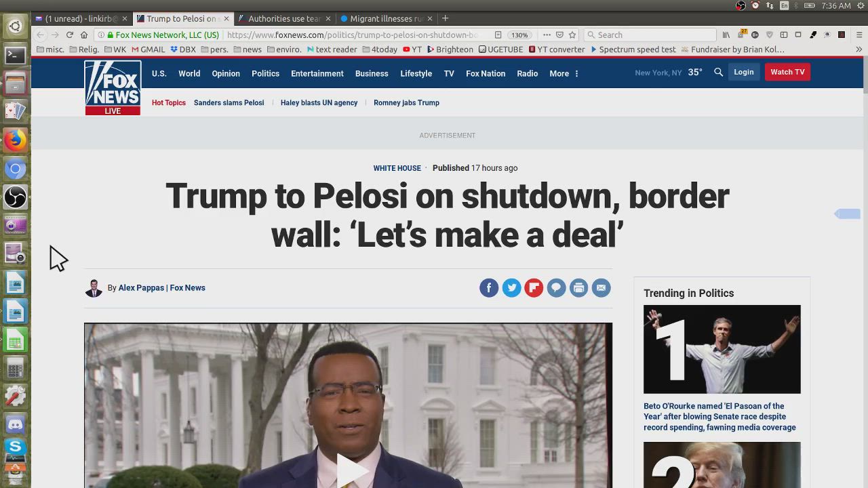Open Alex Pappas author link
The image size is (868, 488).
[141, 288]
